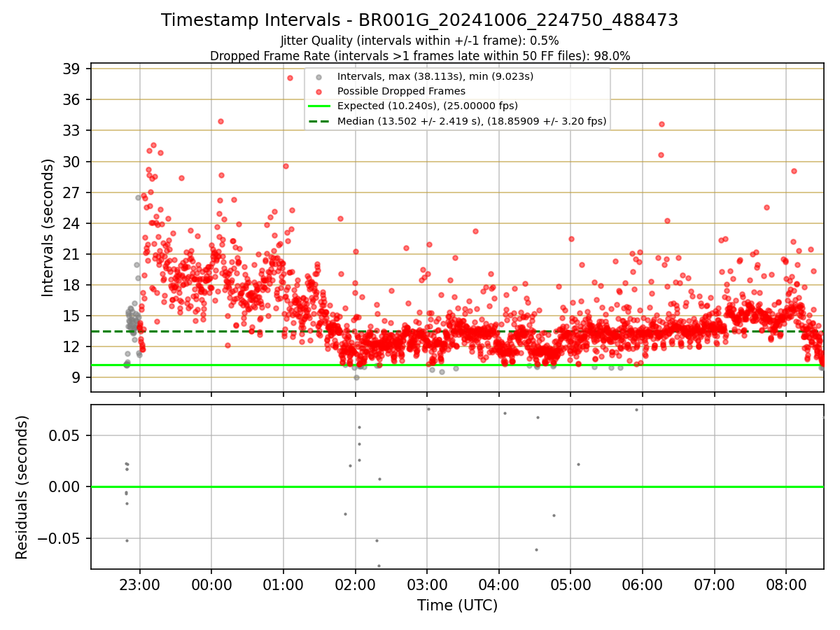840x630 pixels.
Task: Click the 'Time (UTC)' x-axis label
Action: click(457, 605)
